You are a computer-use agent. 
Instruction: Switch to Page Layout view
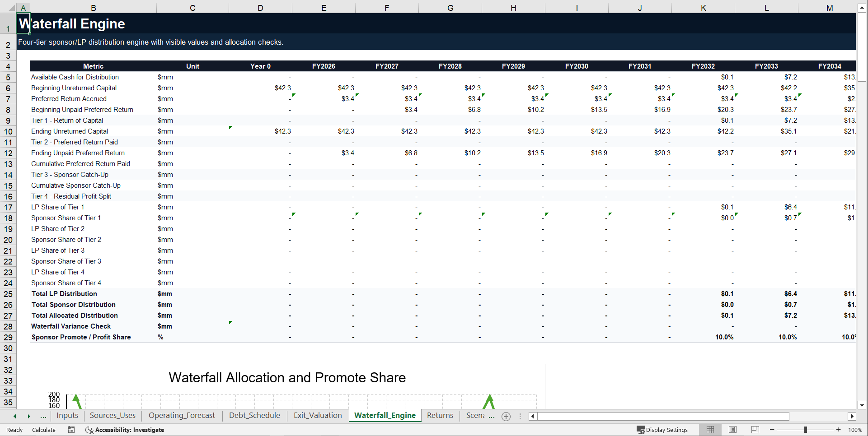tap(732, 430)
